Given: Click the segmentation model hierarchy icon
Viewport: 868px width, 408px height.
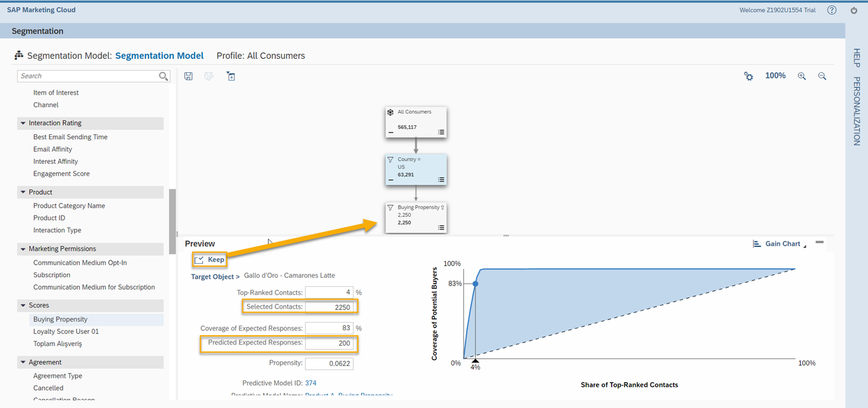Looking at the screenshot, I should [x=20, y=55].
